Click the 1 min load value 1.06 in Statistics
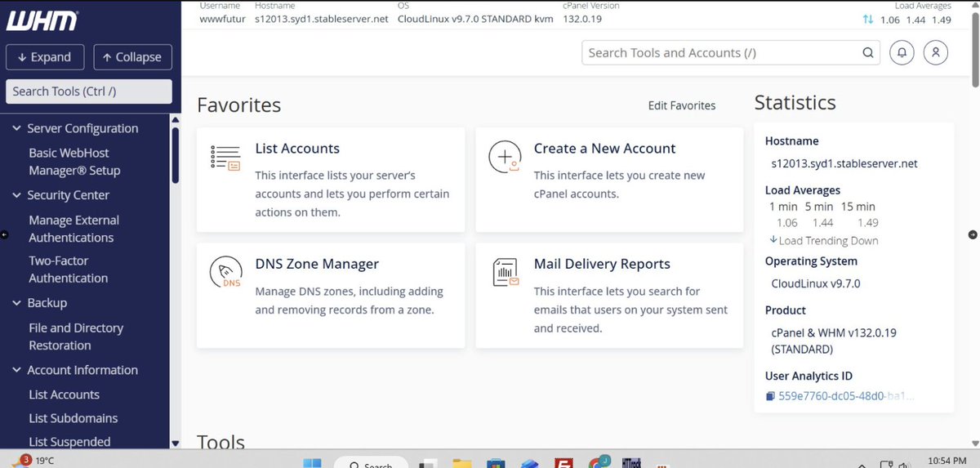Screen dimensions: 980x468 [x=787, y=223]
